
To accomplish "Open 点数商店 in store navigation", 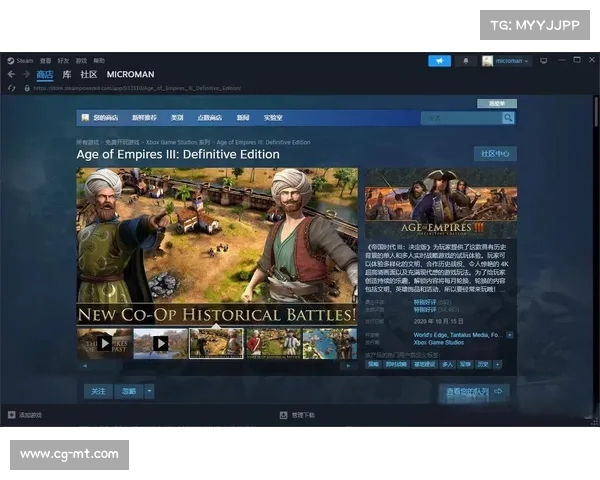I will 210,118.
